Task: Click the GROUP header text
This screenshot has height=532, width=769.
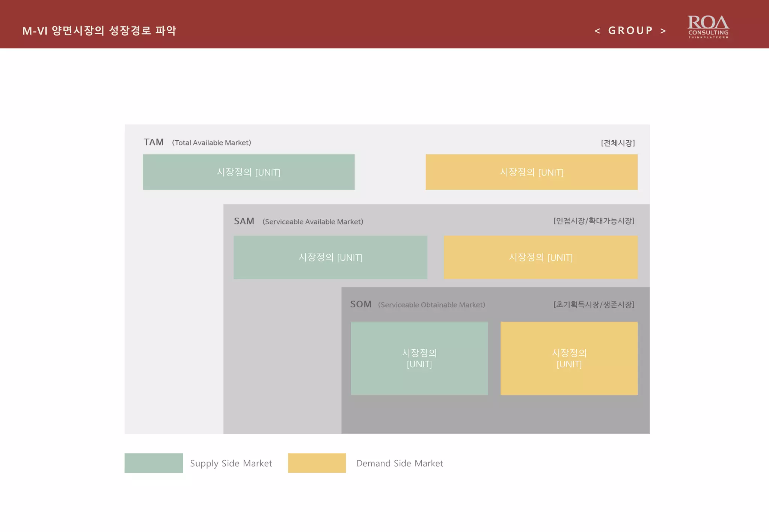Action: click(630, 30)
